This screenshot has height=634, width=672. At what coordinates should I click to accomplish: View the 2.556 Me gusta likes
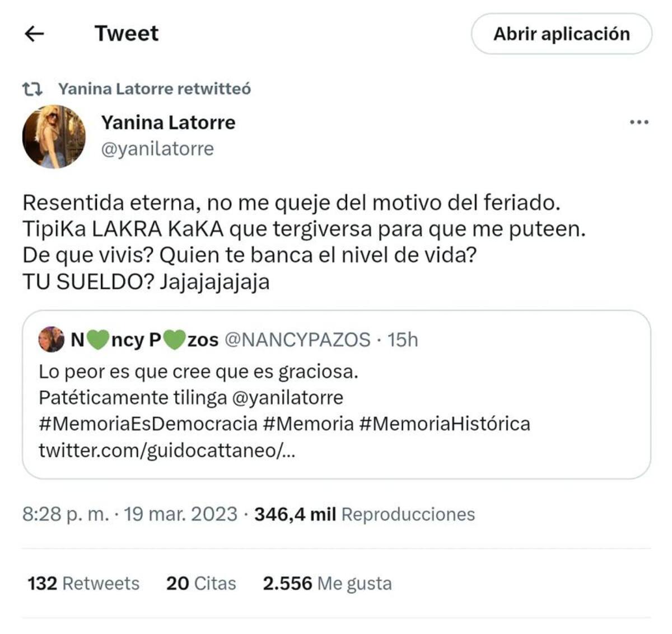328,583
